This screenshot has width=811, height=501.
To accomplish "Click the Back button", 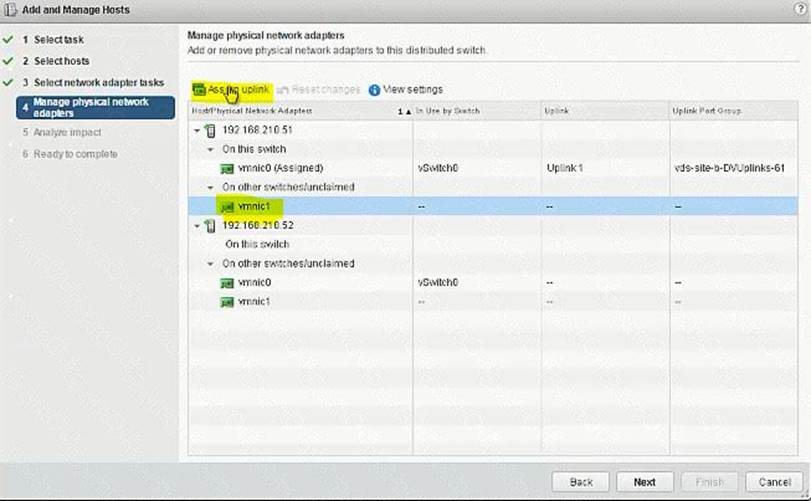I will click(581, 481).
